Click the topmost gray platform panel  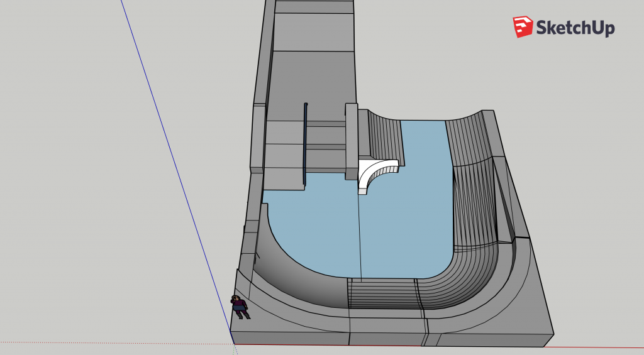coord(314,7)
